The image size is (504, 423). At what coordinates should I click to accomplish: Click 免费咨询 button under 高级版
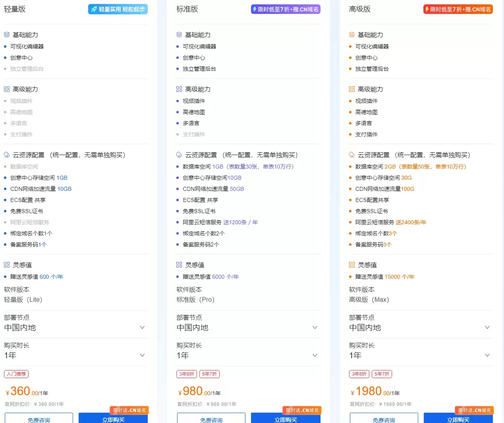pyautogui.click(x=384, y=418)
